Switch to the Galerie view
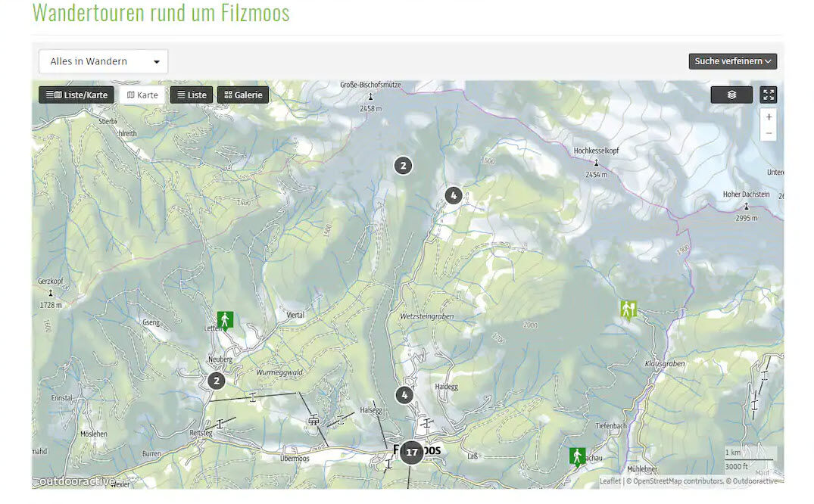The height and width of the screenshot is (504, 814). point(243,95)
